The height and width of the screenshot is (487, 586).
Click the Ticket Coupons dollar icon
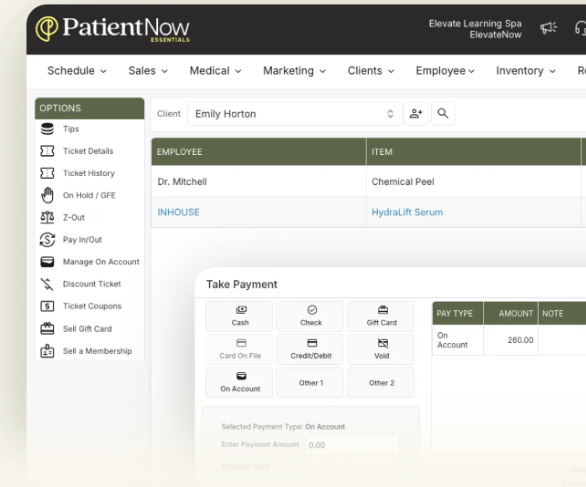point(47,306)
